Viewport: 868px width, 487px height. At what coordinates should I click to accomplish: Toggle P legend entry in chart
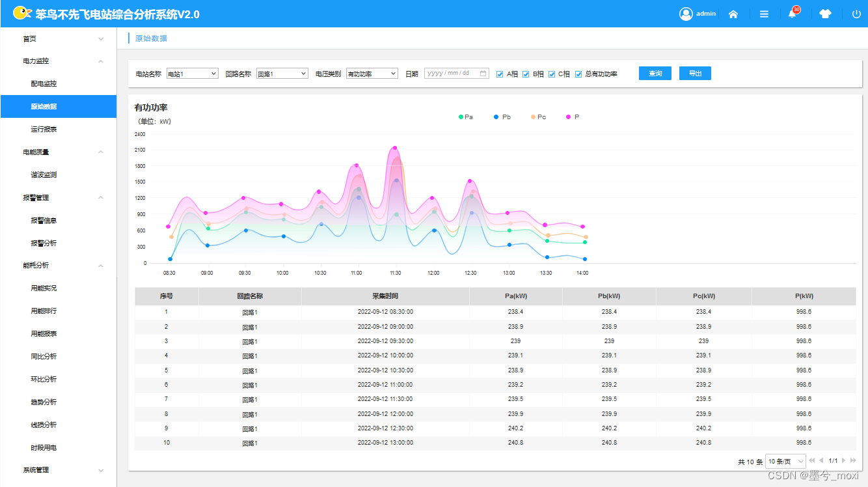point(573,117)
